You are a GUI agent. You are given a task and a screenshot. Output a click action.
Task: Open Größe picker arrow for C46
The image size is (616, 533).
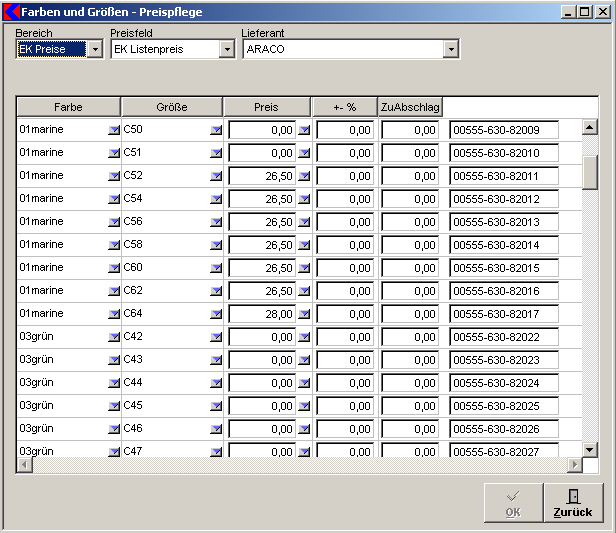click(x=216, y=429)
